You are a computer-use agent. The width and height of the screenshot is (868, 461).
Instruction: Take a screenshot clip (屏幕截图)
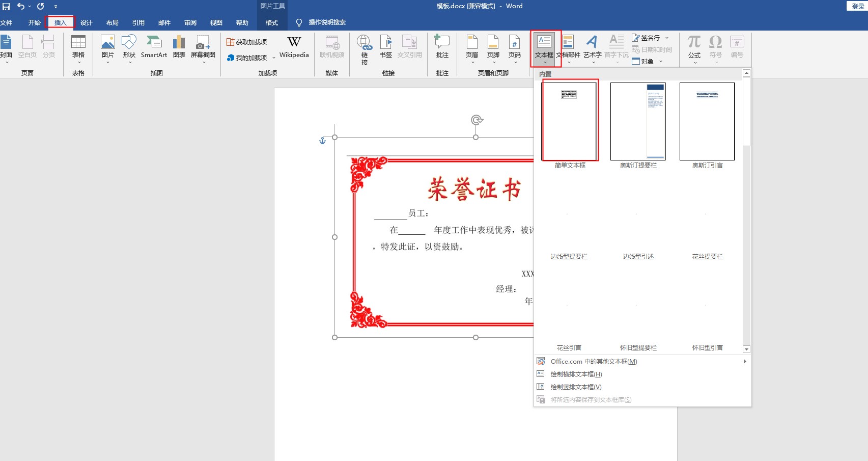coord(203,48)
